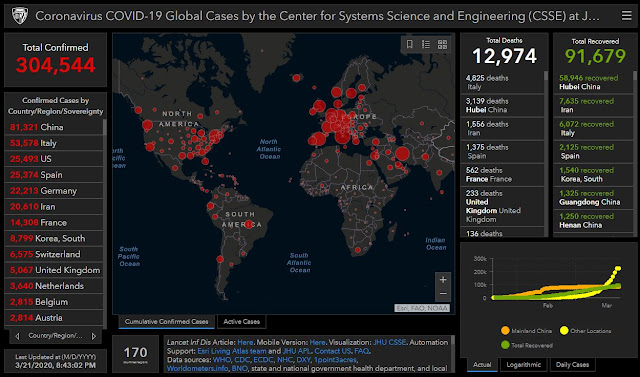Image resolution: width=640 pixels, height=377 pixels.
Task: Switch to the Active Cases tab
Action: (x=242, y=322)
